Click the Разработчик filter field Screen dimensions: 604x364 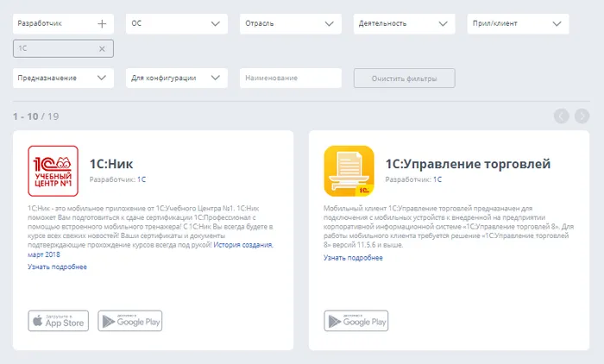(x=63, y=24)
